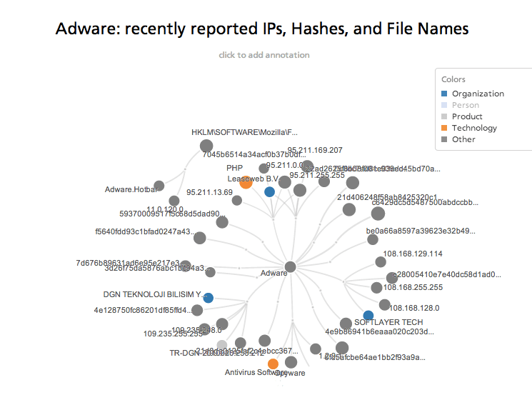Click the central Adware node
This screenshot has width=532, height=405.
coord(291,267)
